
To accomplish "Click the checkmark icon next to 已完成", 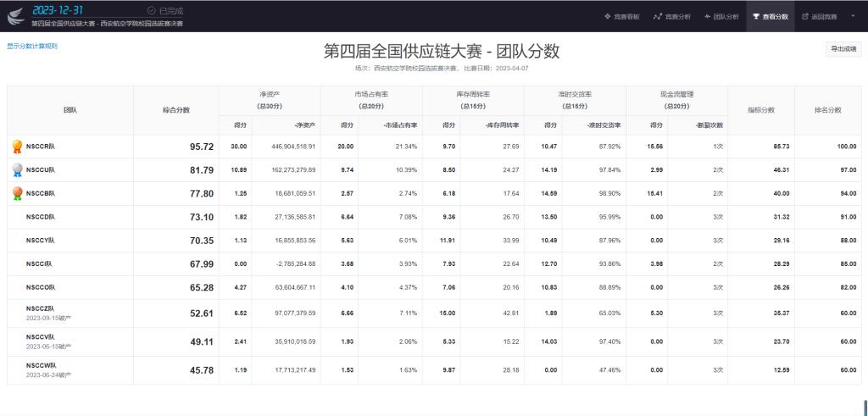I will 151,10.
